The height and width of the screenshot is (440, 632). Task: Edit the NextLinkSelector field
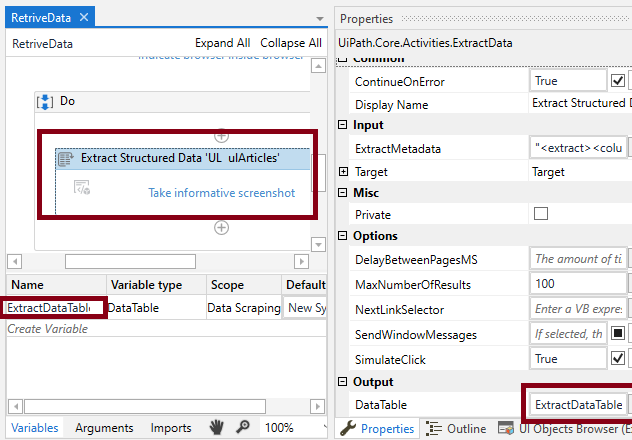(578, 309)
